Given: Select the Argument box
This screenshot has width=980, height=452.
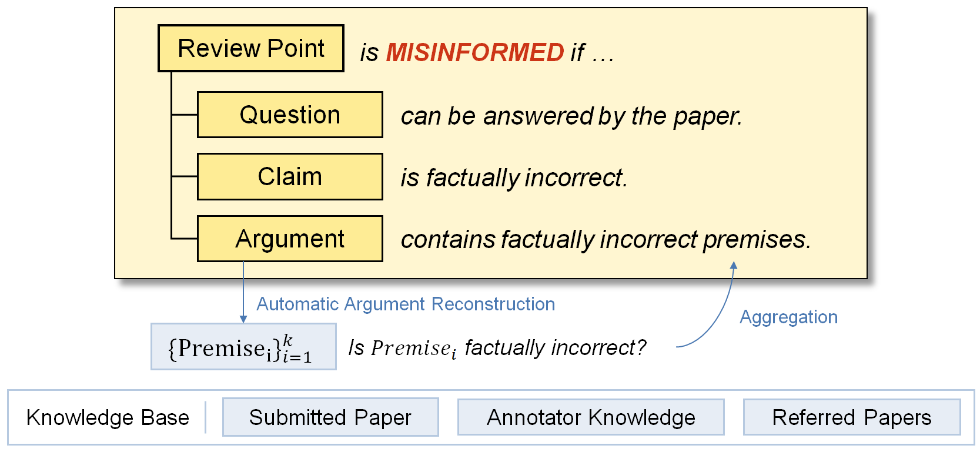Looking at the screenshot, I should (290, 239).
